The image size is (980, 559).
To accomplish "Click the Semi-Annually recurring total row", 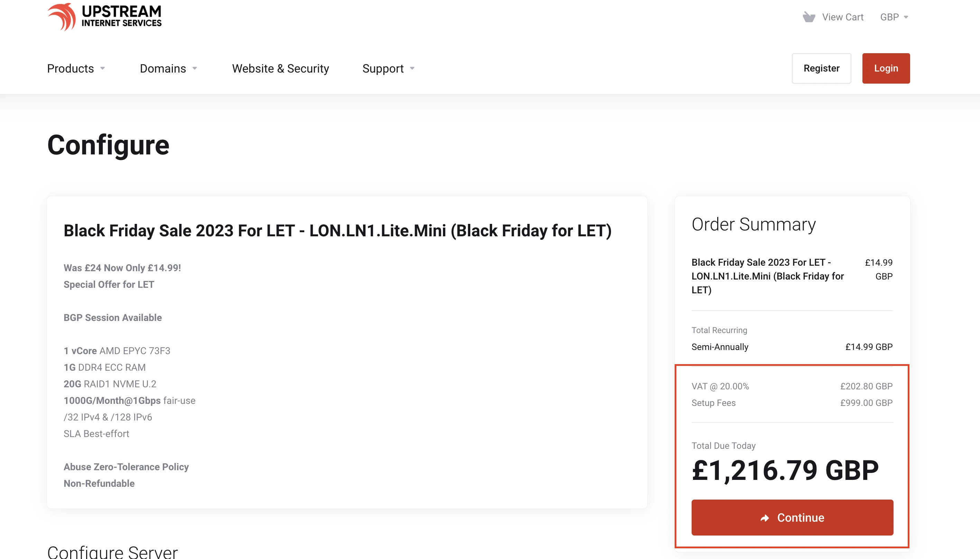I will point(792,347).
